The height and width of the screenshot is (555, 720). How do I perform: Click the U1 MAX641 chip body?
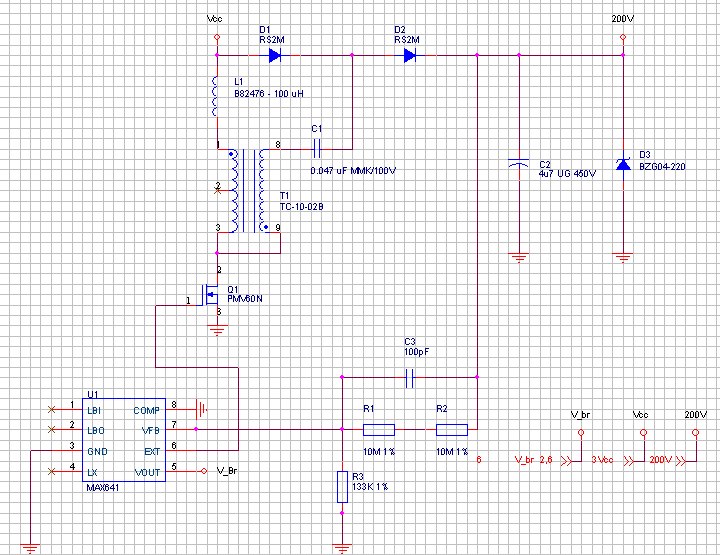[123, 440]
